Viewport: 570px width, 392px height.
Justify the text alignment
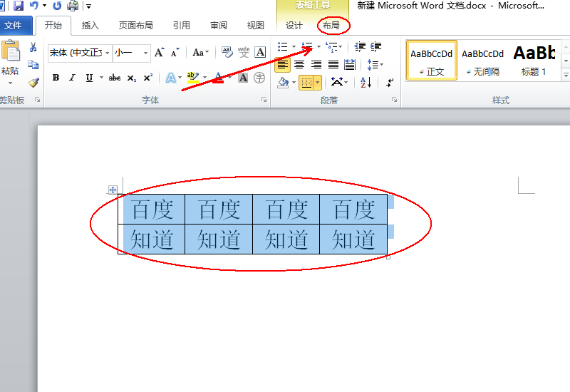coord(333,65)
